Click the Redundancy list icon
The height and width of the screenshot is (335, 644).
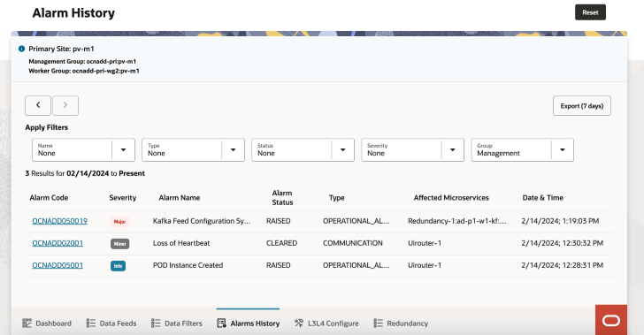click(378, 324)
